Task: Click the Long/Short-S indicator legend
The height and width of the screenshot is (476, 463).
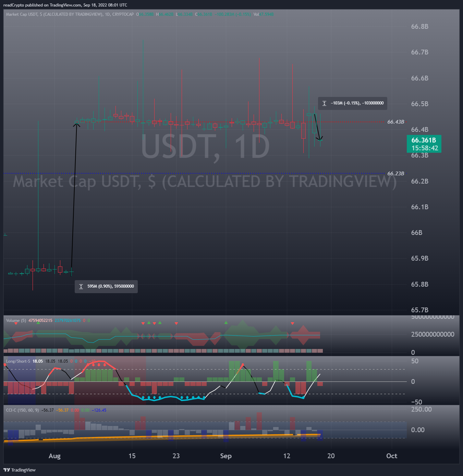Action: [x=18, y=361]
